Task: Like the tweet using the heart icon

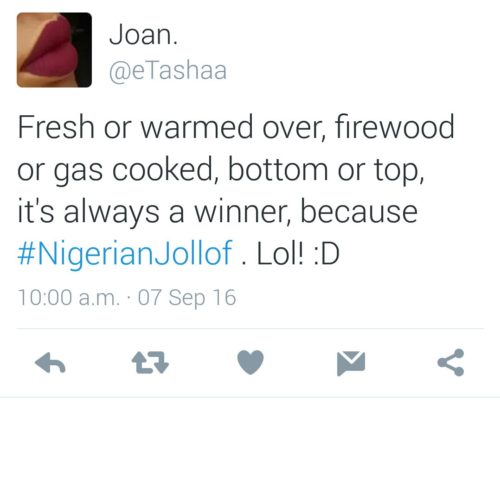Action: [x=250, y=362]
